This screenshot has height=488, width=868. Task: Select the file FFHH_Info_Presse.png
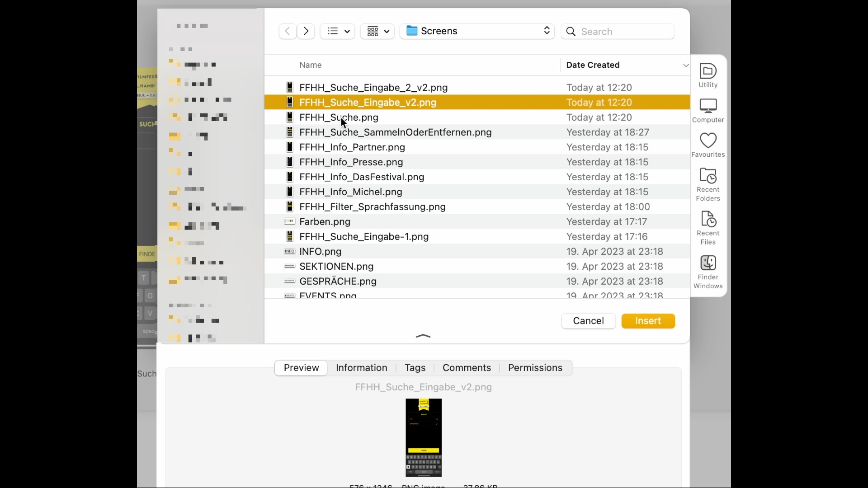pos(351,162)
